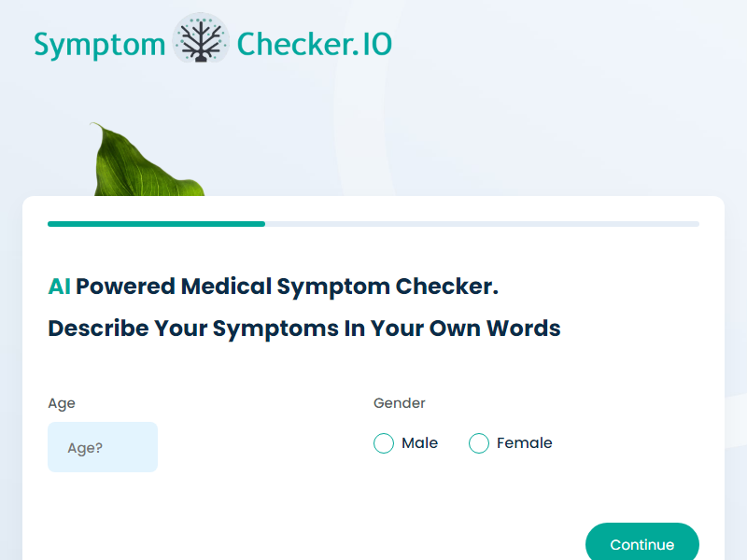Click the word "Medical" in the headline

pos(226,287)
